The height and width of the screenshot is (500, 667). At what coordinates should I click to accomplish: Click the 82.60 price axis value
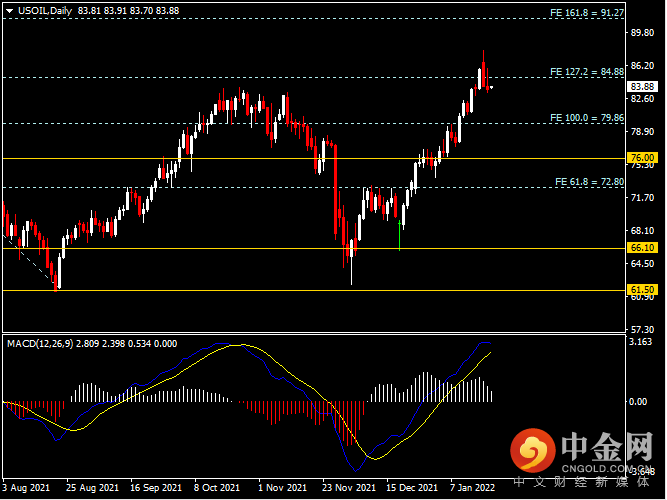coord(642,98)
